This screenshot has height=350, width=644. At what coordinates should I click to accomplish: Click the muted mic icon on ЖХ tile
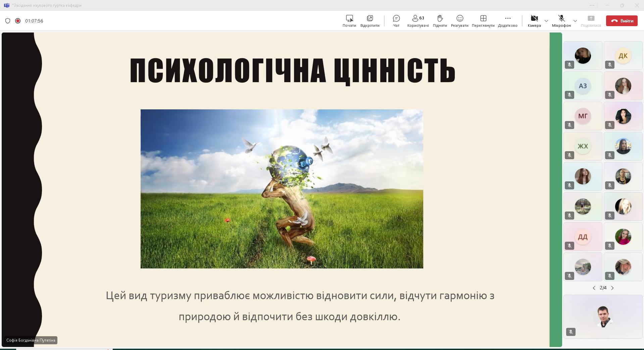coord(569,155)
